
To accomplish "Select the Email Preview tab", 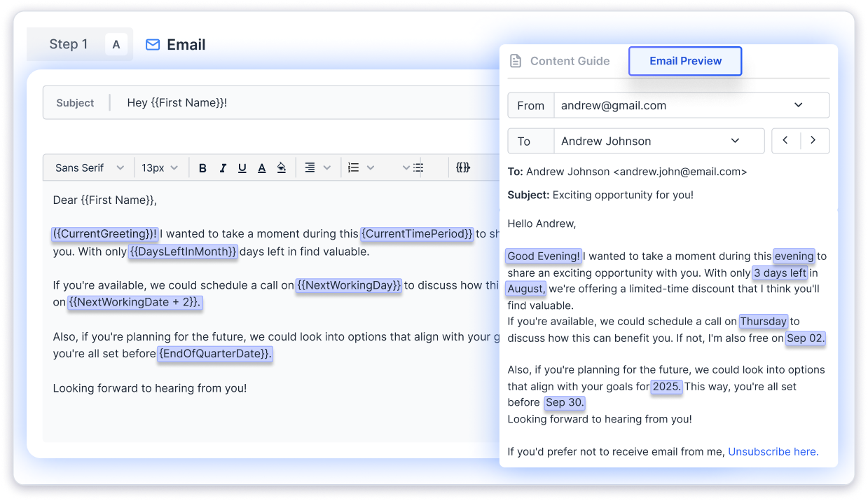I will click(x=685, y=61).
